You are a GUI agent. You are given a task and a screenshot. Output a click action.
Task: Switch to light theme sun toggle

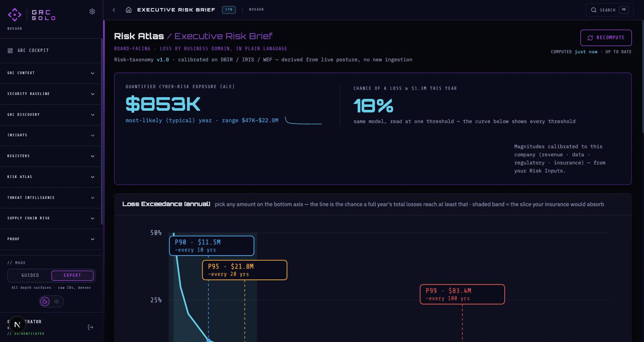(57, 302)
